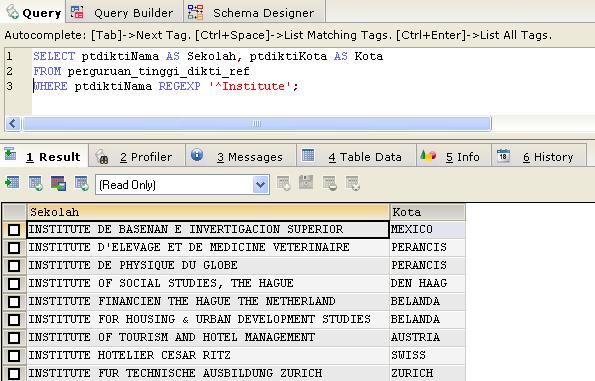Image resolution: width=595 pixels, height=381 pixels.
Task: Click the FROM perguruan_tinggi_dikti_ref line
Action: pyautogui.click(x=141, y=71)
